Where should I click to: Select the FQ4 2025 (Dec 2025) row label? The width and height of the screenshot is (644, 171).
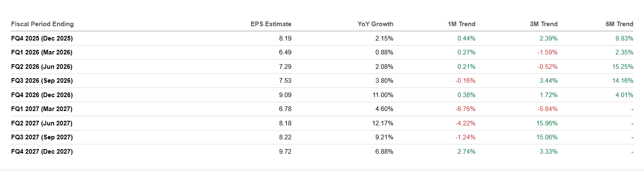[x=42, y=38]
